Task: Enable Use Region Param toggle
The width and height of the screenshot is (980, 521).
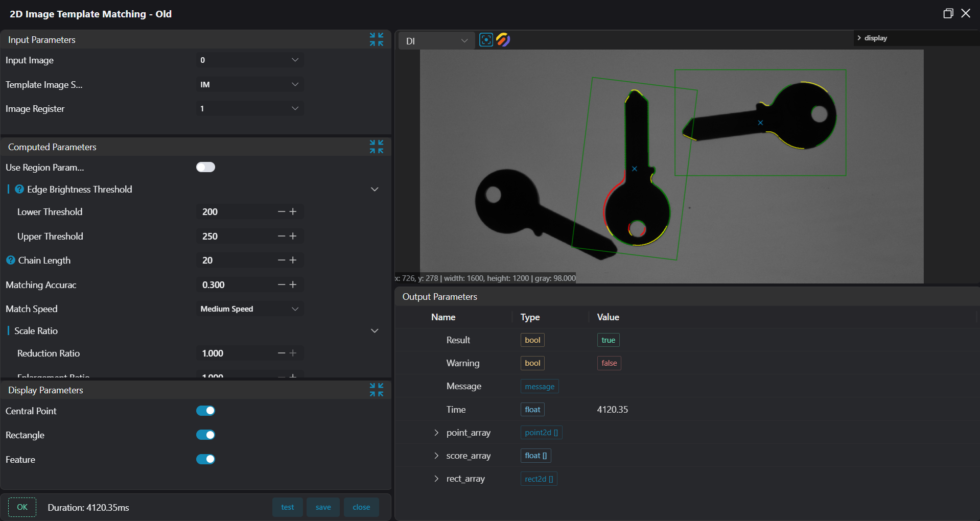Action: pyautogui.click(x=205, y=167)
